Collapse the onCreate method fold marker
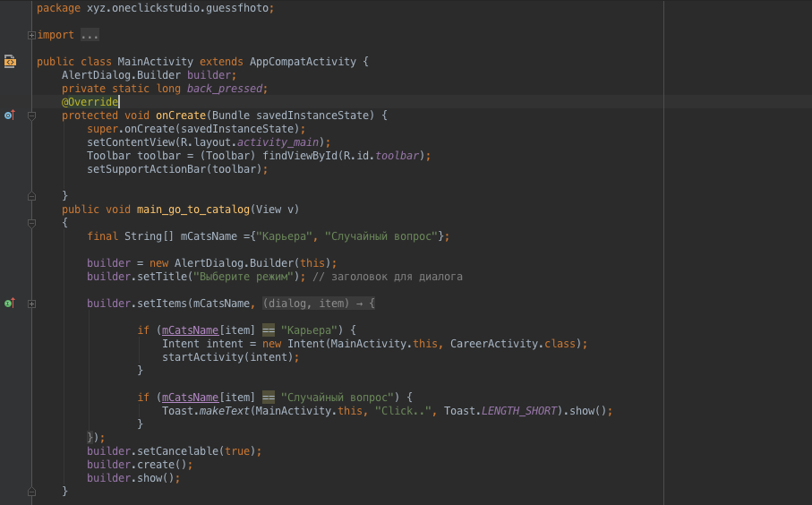 31,116
